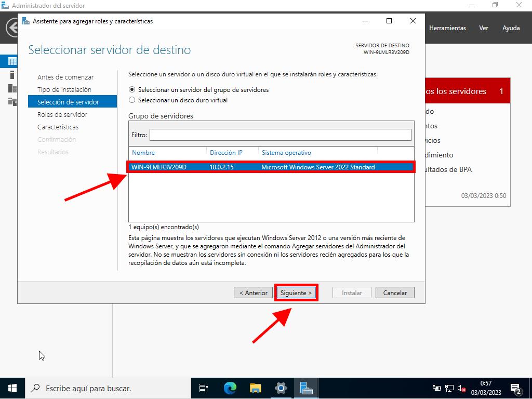
Task: Sort the list by Dirección IP column
Action: pos(226,153)
